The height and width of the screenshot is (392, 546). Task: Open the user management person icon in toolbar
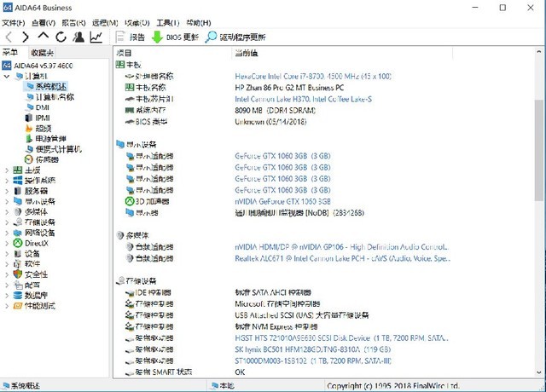pos(78,37)
